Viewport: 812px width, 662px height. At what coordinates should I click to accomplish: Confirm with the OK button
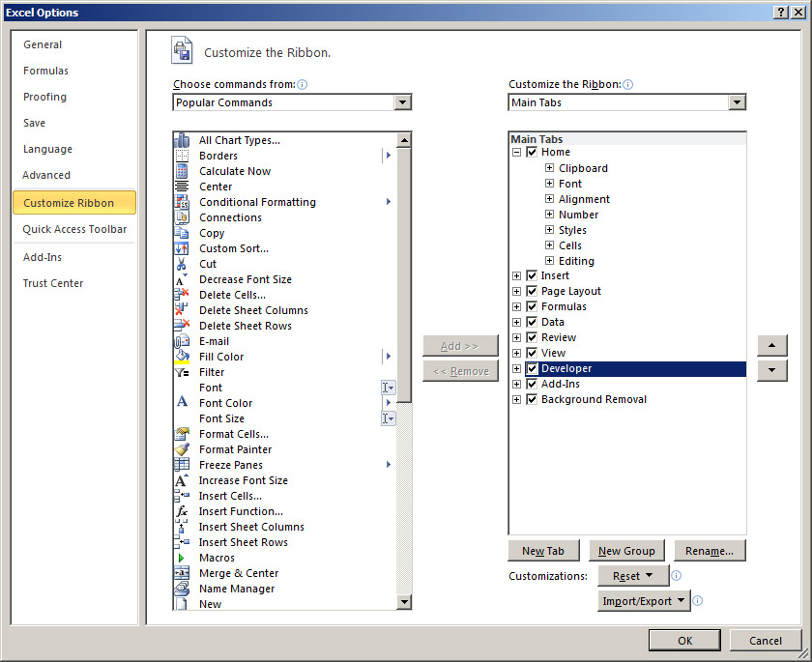[x=684, y=641]
